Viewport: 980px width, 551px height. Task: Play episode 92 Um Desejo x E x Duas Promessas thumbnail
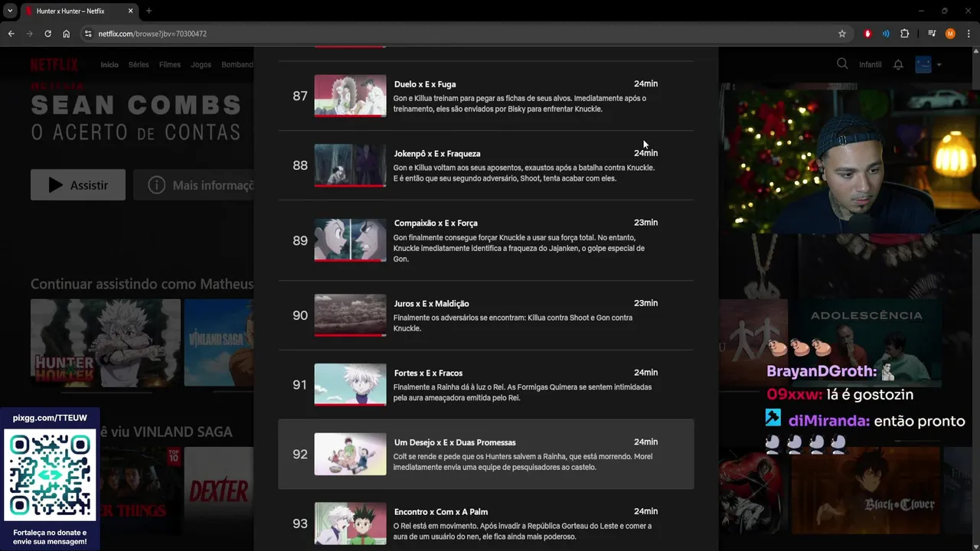pyautogui.click(x=350, y=454)
